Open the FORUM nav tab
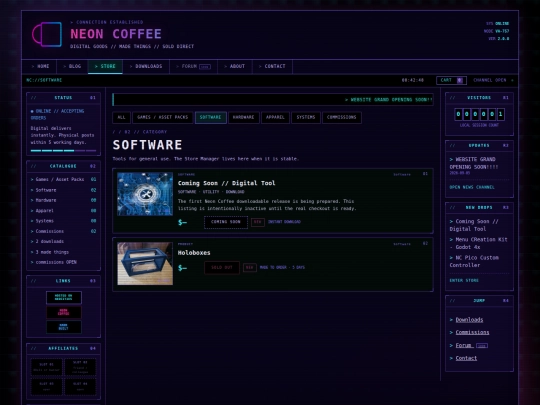This screenshot has height=405, width=540. 194,66
